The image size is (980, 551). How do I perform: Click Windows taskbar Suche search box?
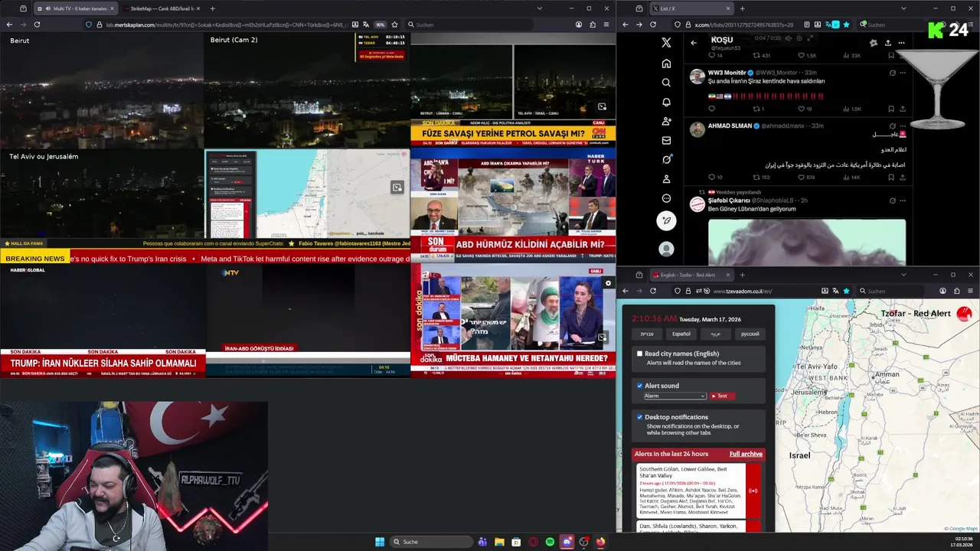[x=431, y=542]
